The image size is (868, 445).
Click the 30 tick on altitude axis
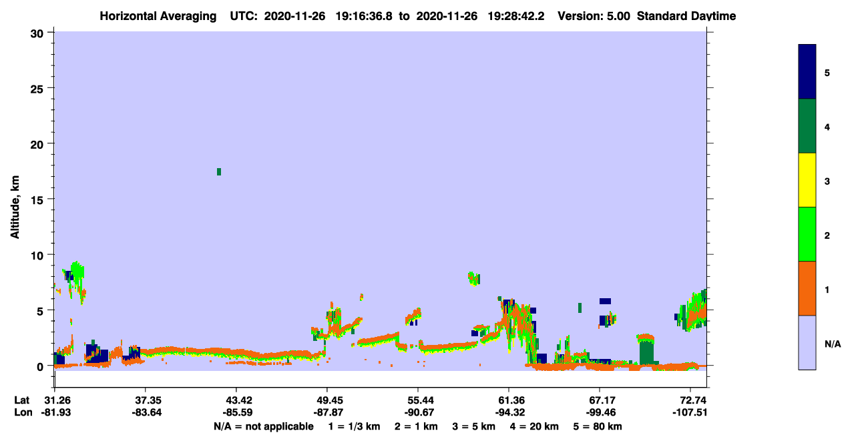(x=39, y=33)
